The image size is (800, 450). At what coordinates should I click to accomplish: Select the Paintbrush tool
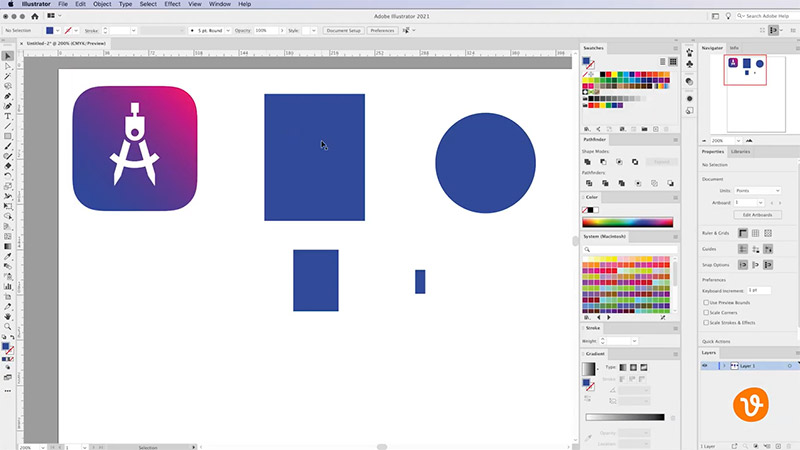(x=8, y=146)
